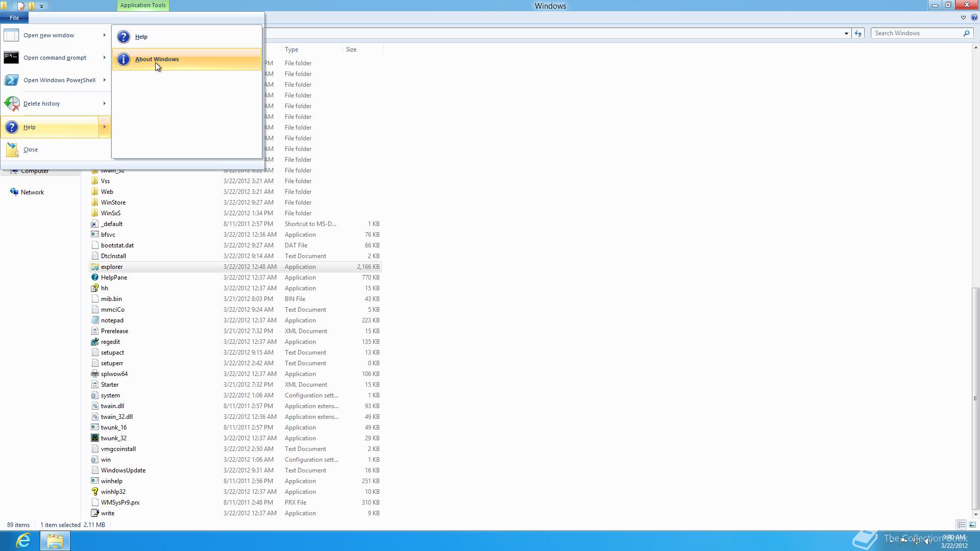Show hidden tray icons arrow
The width and height of the screenshot is (980, 551).
[x=891, y=541]
